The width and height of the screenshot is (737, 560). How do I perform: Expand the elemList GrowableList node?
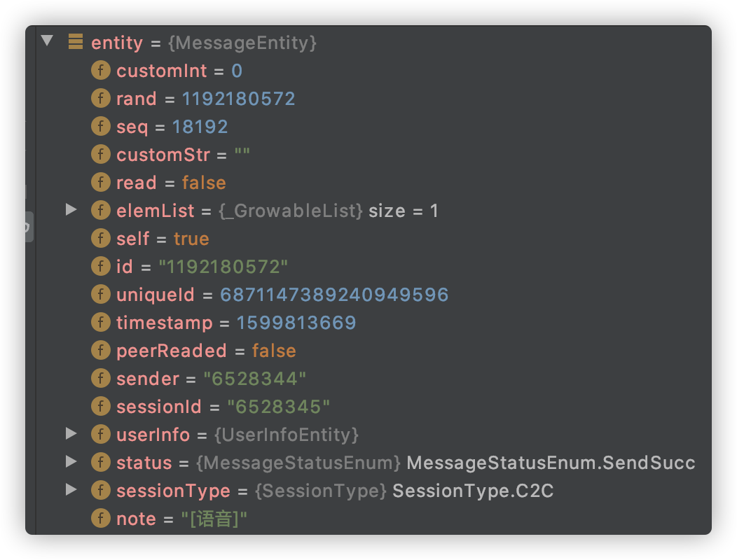71,210
